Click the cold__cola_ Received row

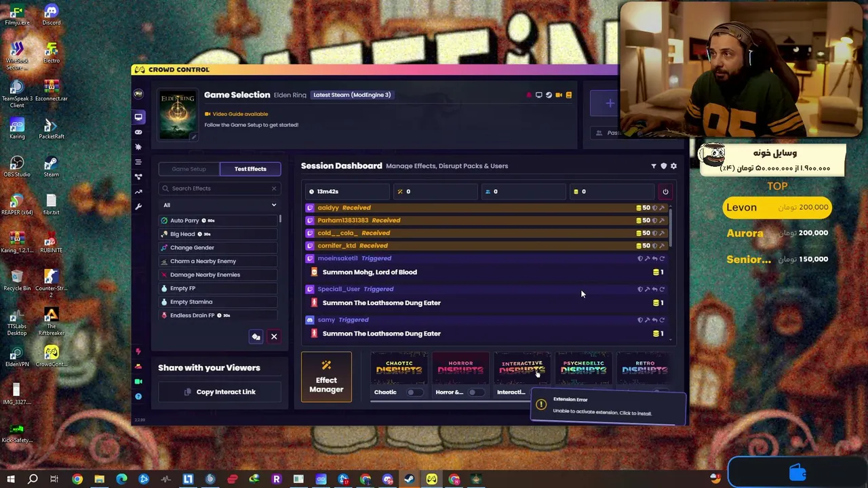pyautogui.click(x=487, y=233)
